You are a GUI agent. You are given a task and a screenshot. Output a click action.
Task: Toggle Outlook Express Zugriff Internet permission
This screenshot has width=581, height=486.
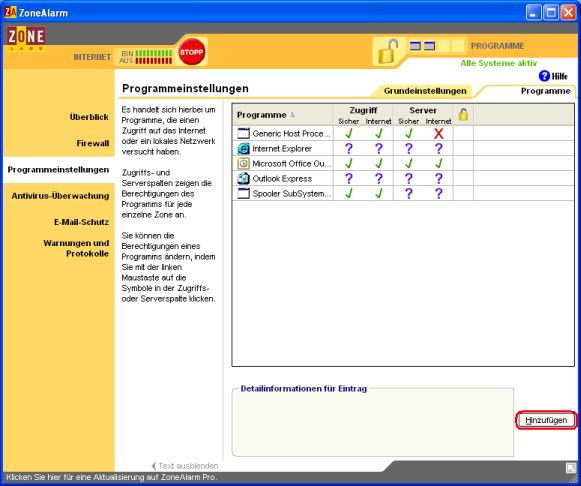[x=379, y=179]
